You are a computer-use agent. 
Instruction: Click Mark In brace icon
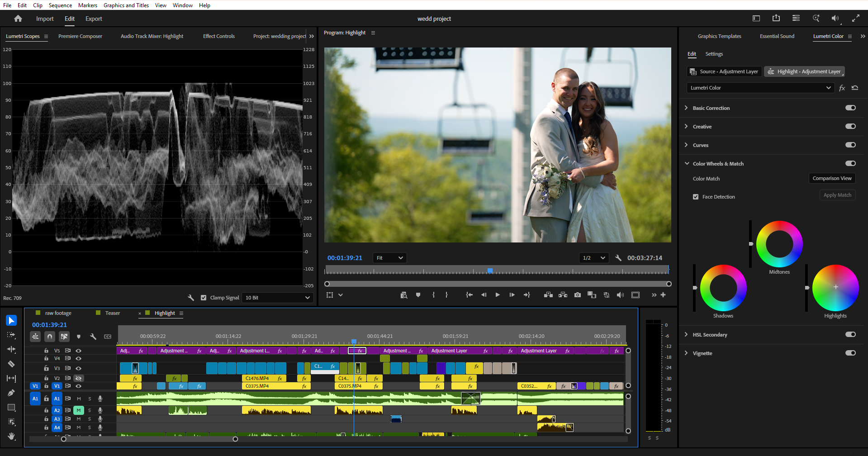(x=433, y=295)
